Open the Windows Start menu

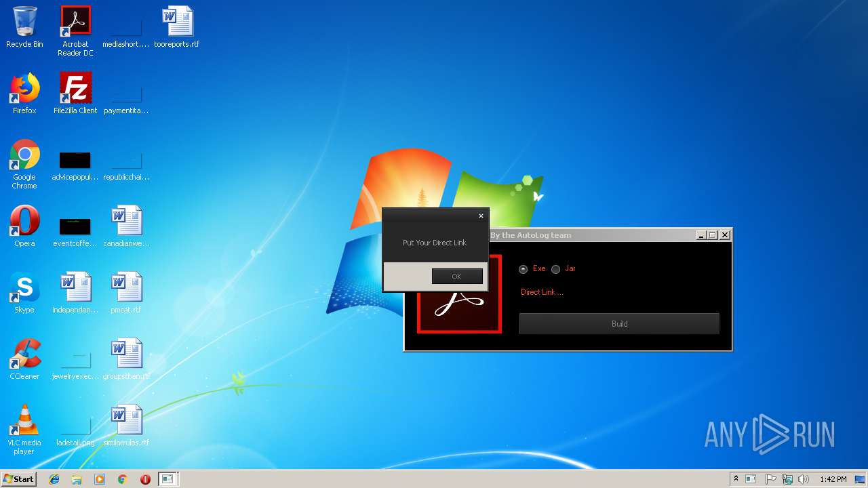click(x=19, y=479)
